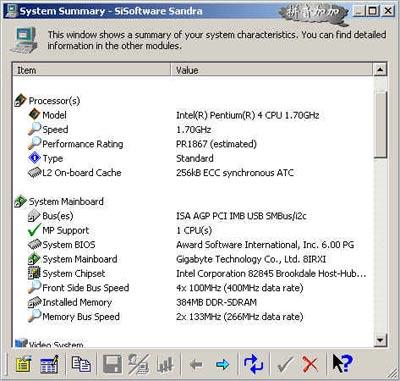This screenshot has width=400, height=381.
Task: Select the Installed Memory row label
Action: pos(77,302)
